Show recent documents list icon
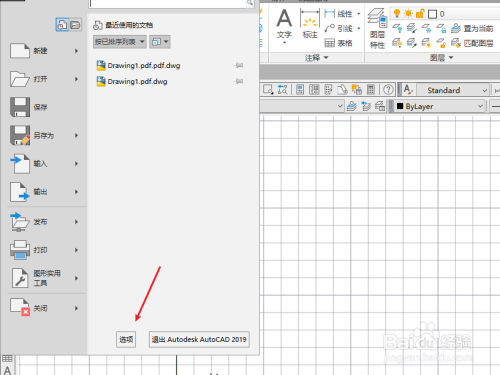The image size is (500, 375). click(x=62, y=25)
